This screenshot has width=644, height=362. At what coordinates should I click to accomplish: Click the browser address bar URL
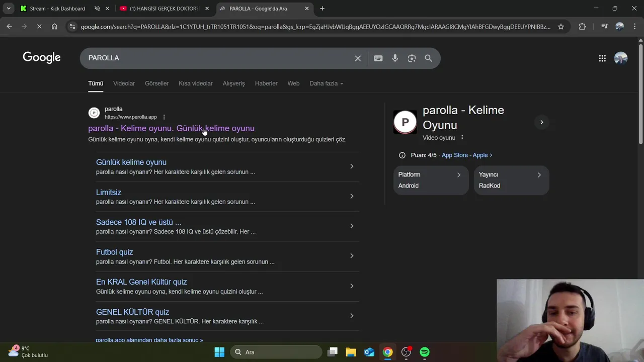tap(315, 27)
